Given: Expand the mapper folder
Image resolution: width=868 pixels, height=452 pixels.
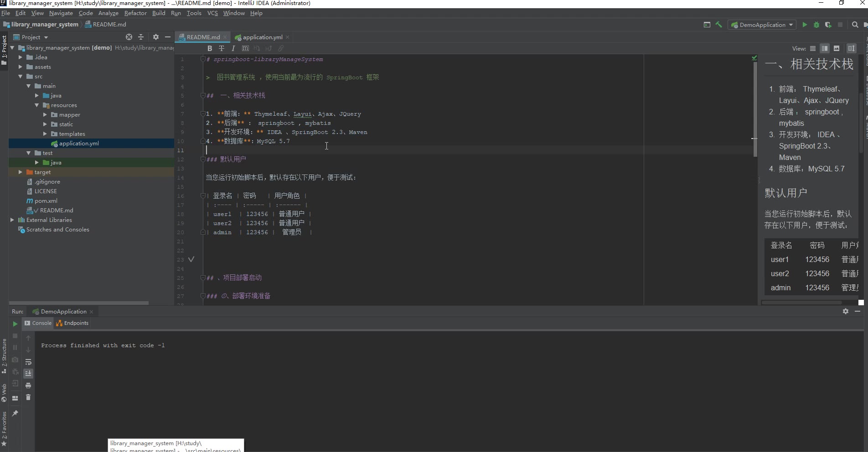Looking at the screenshot, I should pyautogui.click(x=45, y=115).
